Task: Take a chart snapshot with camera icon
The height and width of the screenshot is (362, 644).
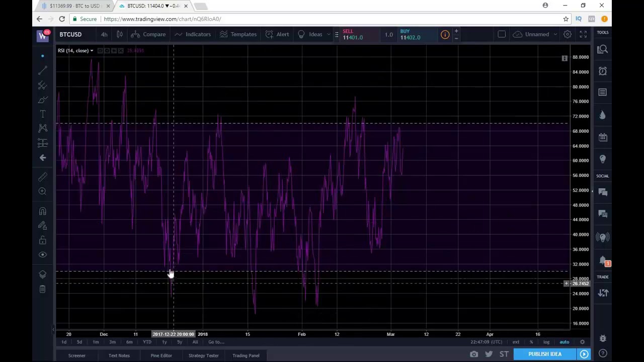Action: pyautogui.click(x=474, y=354)
